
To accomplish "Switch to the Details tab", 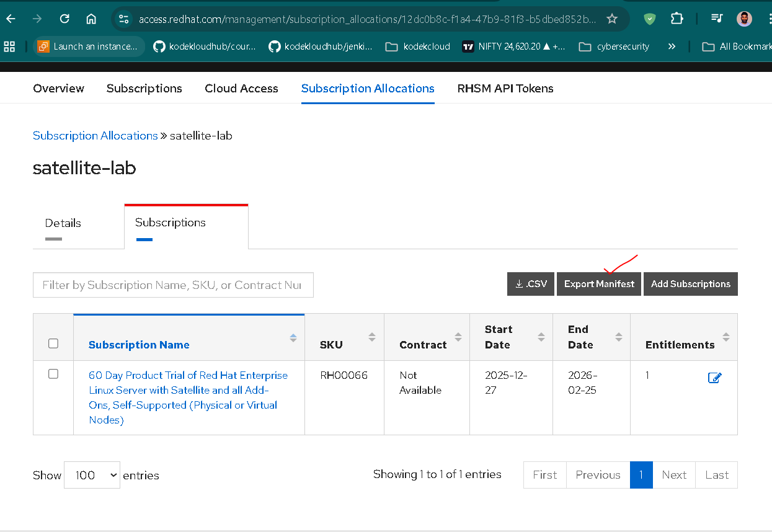I will click(63, 223).
